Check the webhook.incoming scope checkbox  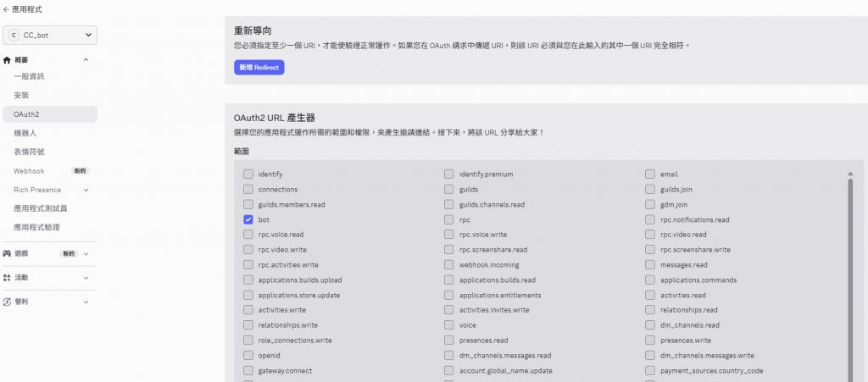click(x=448, y=265)
